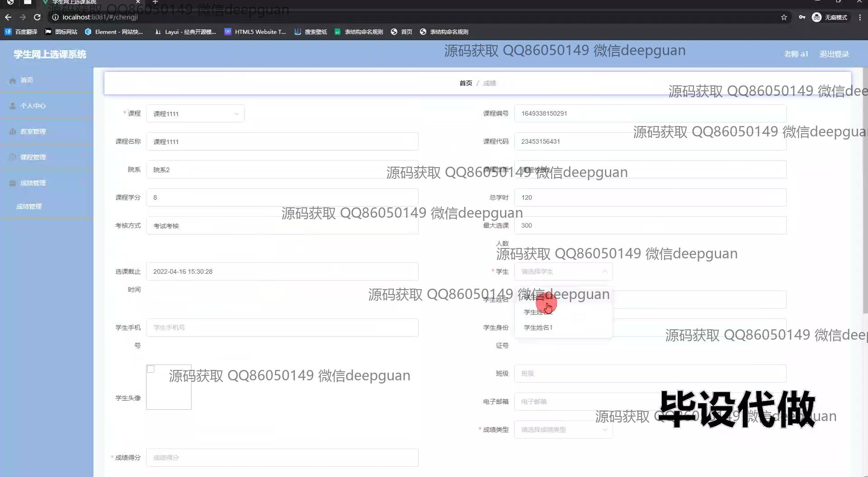Click the browser reload icon
Image resolution: width=868 pixels, height=477 pixels.
coord(37,17)
